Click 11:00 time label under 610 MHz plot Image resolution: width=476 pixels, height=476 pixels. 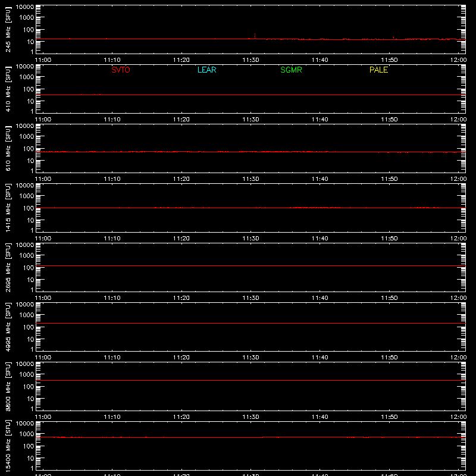(43, 179)
